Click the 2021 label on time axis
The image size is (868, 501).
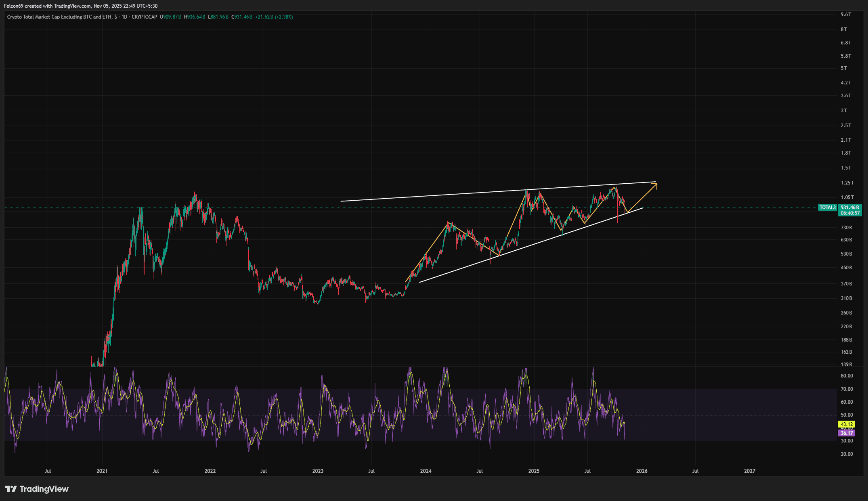coord(102,471)
